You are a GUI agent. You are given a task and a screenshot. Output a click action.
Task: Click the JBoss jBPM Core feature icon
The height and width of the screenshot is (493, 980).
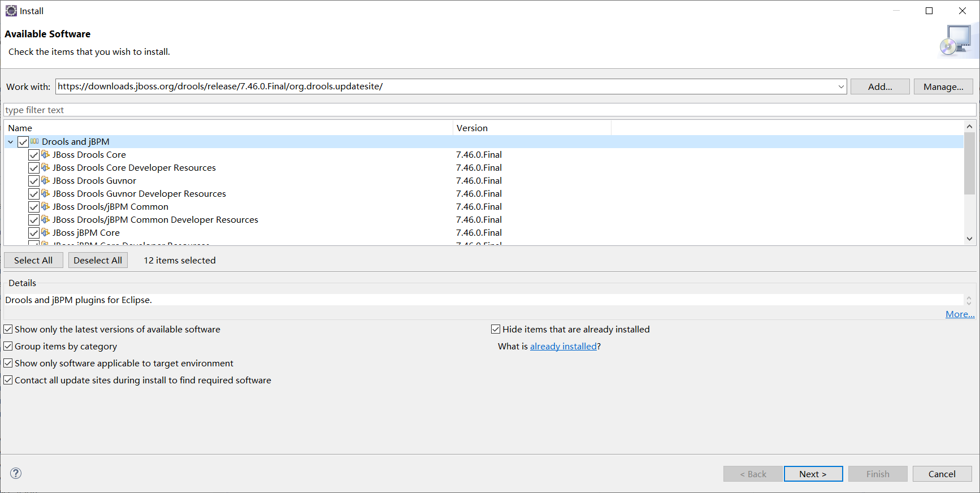pyautogui.click(x=46, y=232)
